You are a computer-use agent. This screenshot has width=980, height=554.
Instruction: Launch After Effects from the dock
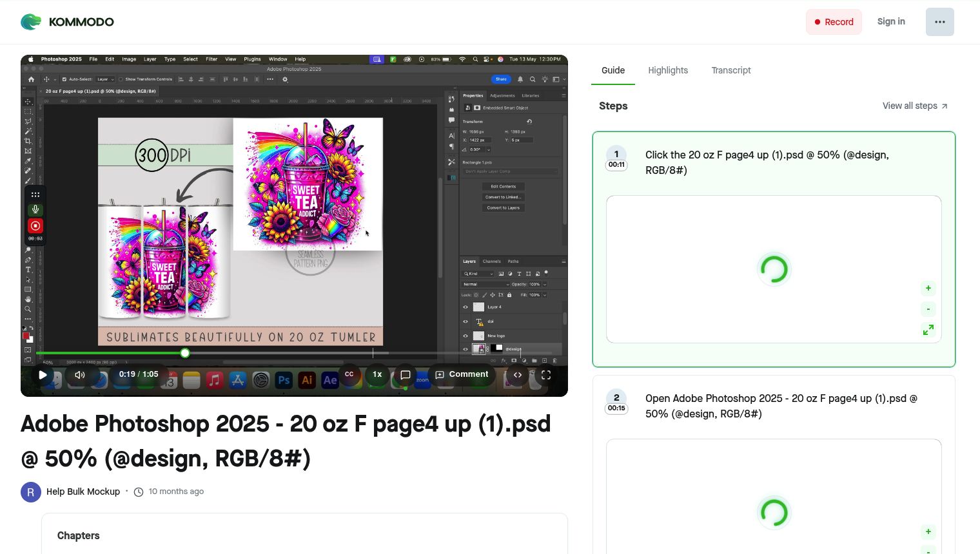tap(330, 380)
